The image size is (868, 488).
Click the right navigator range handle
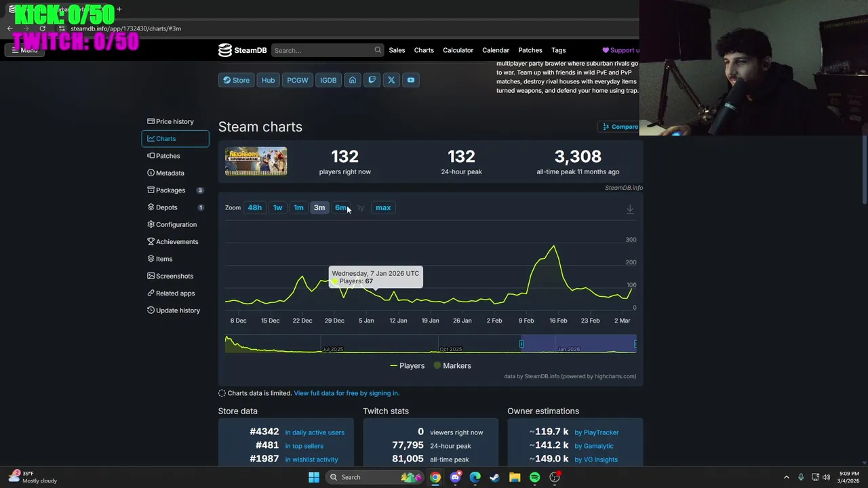[x=635, y=344]
